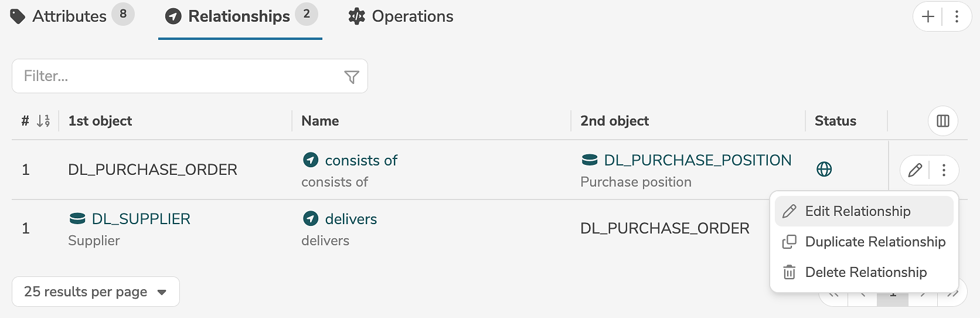Switch to the Attributes tab
The height and width of the screenshot is (318, 980).
coord(70,16)
